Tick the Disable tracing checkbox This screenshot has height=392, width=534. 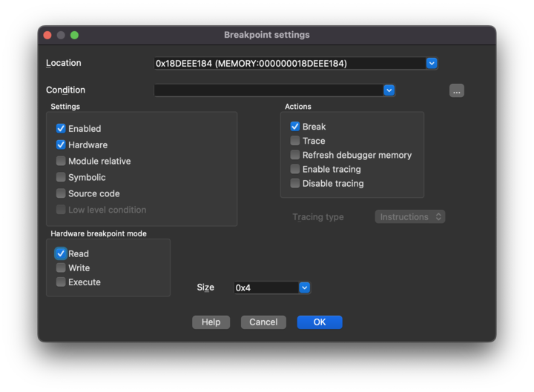pos(295,184)
